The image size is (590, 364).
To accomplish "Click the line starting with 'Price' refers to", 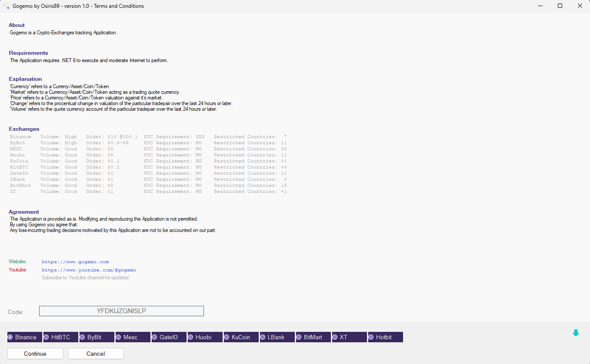I will [87, 98].
